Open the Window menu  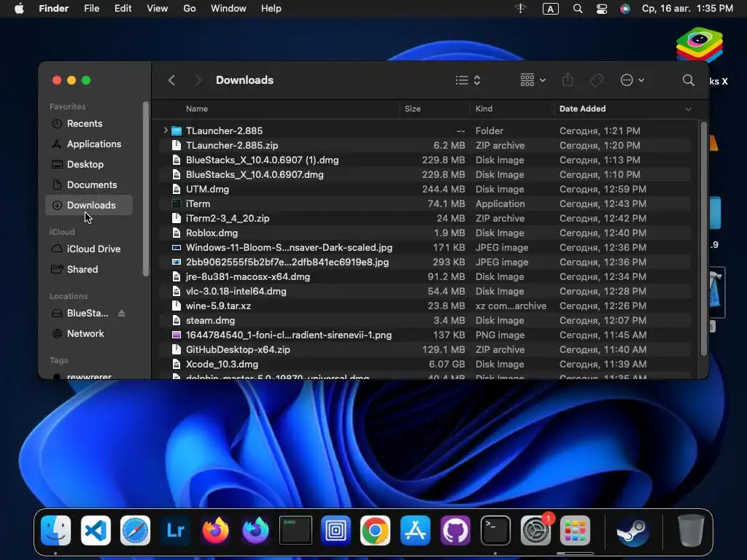(x=228, y=9)
